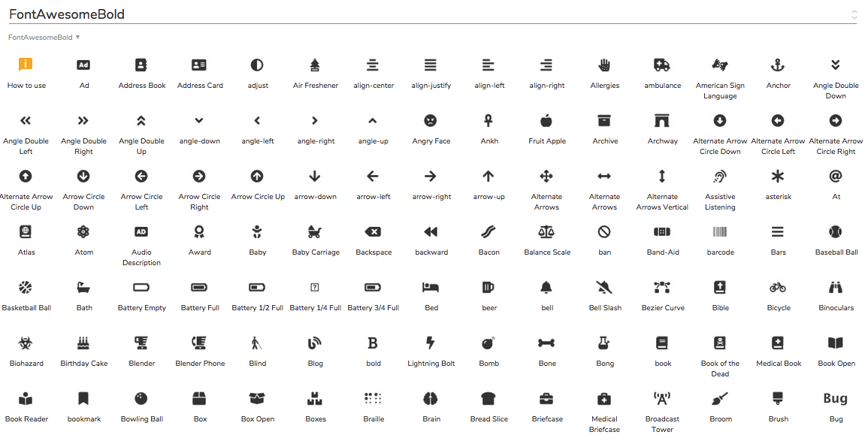Select the Anchor icon
This screenshot has height=441, width=868.
[x=778, y=65]
